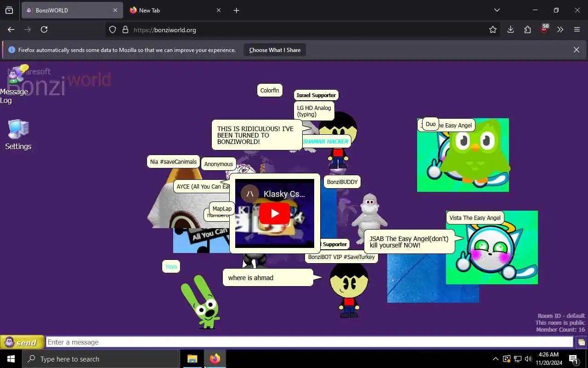Click the grey BonziBUDDY gorilla character
This screenshot has width=588, height=368.
[370, 217]
